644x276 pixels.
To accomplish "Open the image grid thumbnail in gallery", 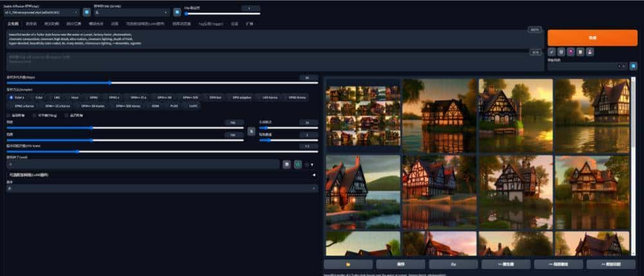I will click(362, 116).
